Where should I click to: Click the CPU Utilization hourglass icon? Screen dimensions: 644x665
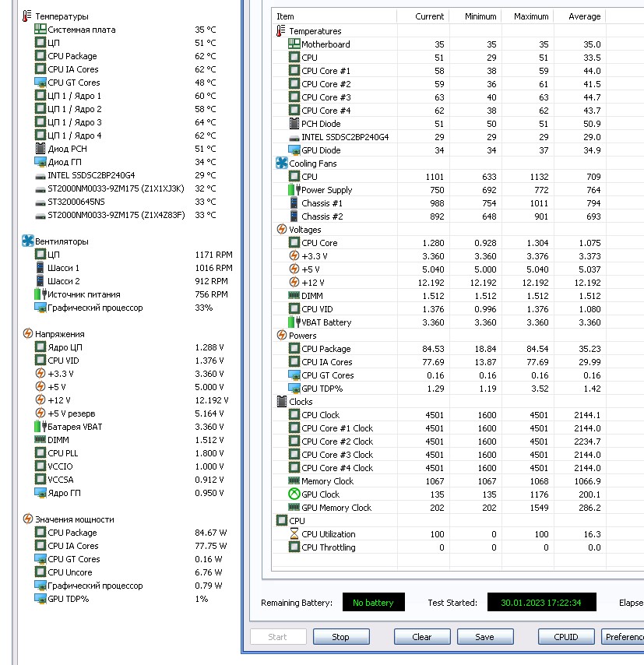tap(294, 533)
